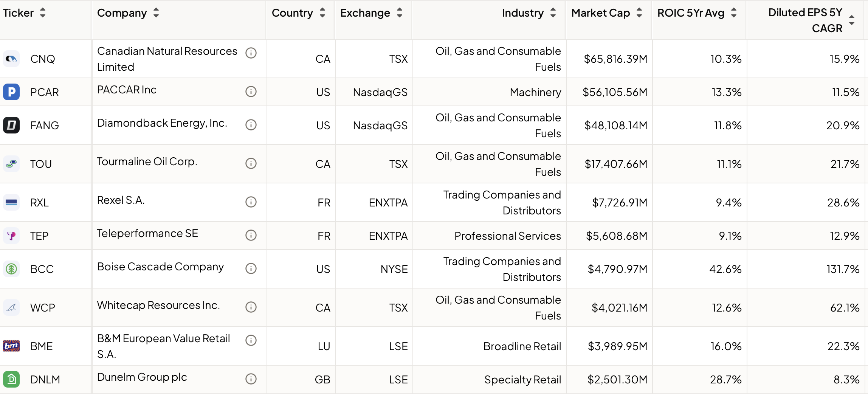Click info icon next to Diamondback Energy

pos(251,125)
